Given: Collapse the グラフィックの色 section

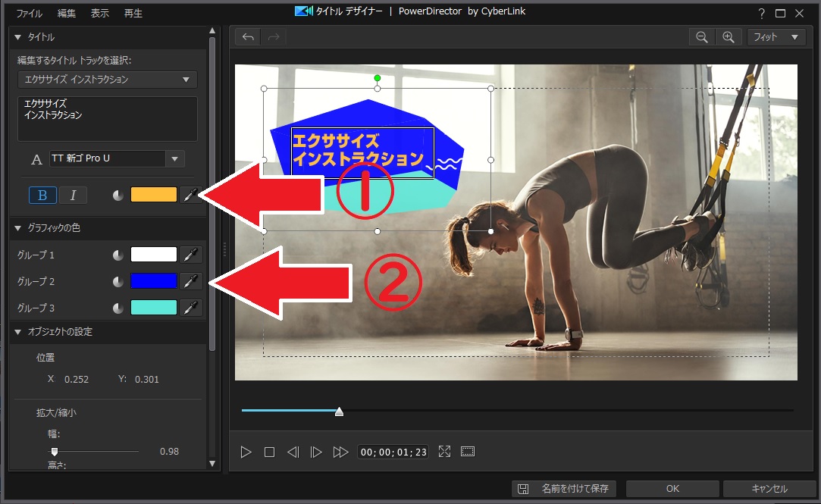Looking at the screenshot, I should [17, 227].
